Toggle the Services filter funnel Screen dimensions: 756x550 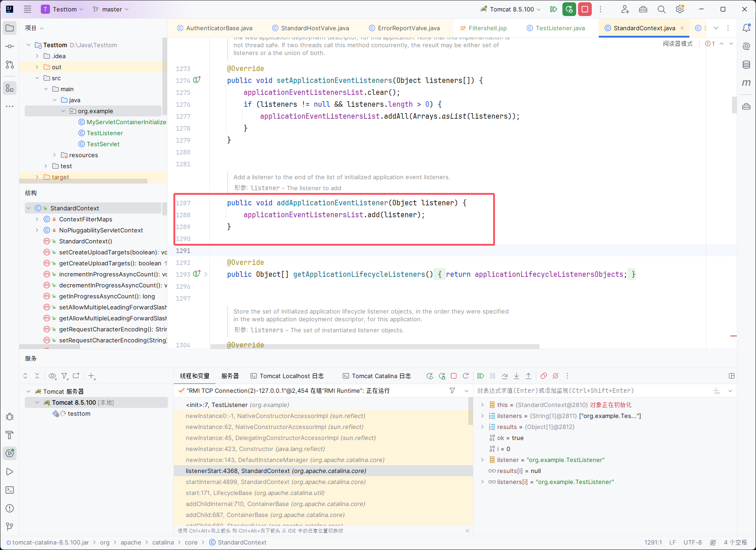click(65, 376)
